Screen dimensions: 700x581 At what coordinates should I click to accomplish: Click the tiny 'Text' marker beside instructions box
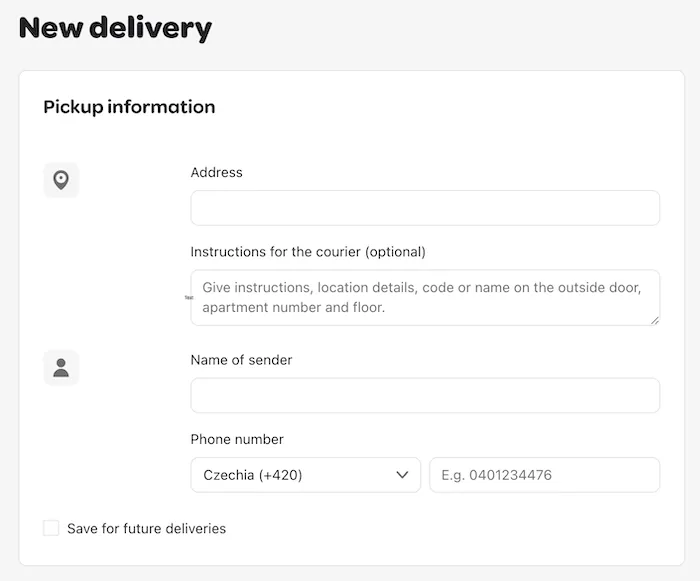coord(189,297)
